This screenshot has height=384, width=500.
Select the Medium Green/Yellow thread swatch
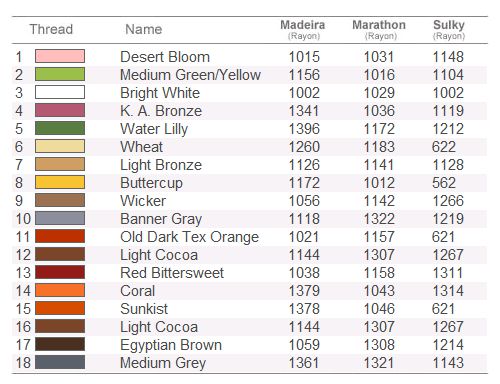(60, 74)
